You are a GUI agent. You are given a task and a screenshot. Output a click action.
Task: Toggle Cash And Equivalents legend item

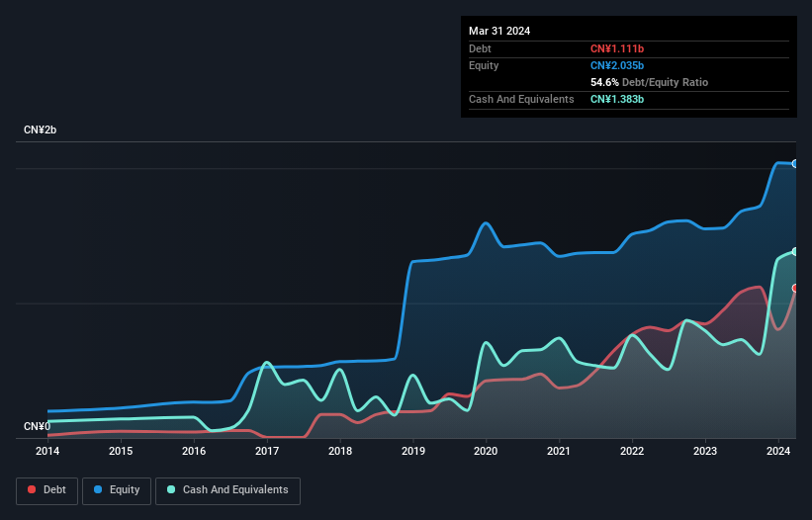point(227,489)
